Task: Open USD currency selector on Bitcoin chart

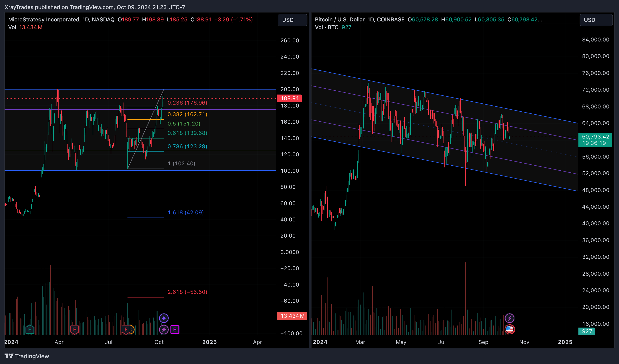Action: (596, 20)
